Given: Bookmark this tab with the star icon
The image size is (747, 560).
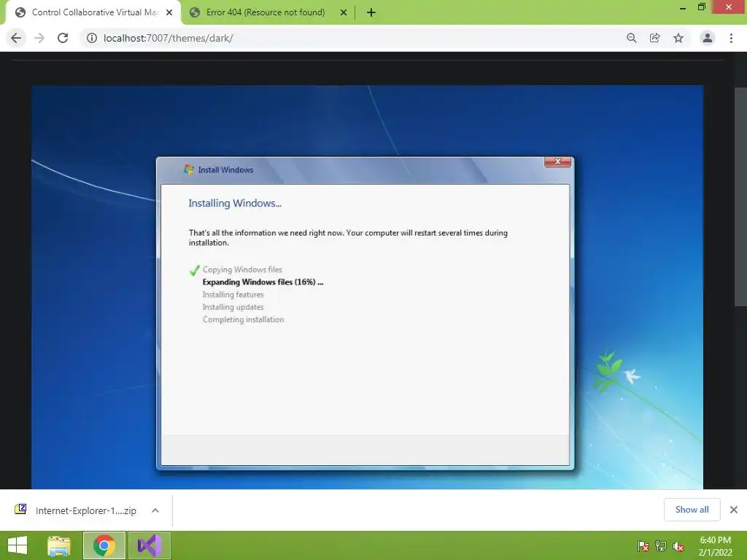Looking at the screenshot, I should (678, 38).
